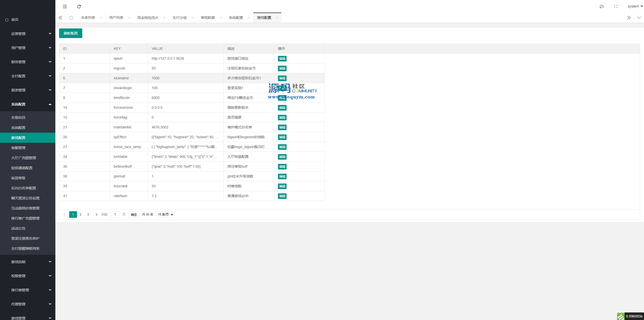The image size is (644, 320).
Task: Close the 杀率列表 tab
Action: 101,18
